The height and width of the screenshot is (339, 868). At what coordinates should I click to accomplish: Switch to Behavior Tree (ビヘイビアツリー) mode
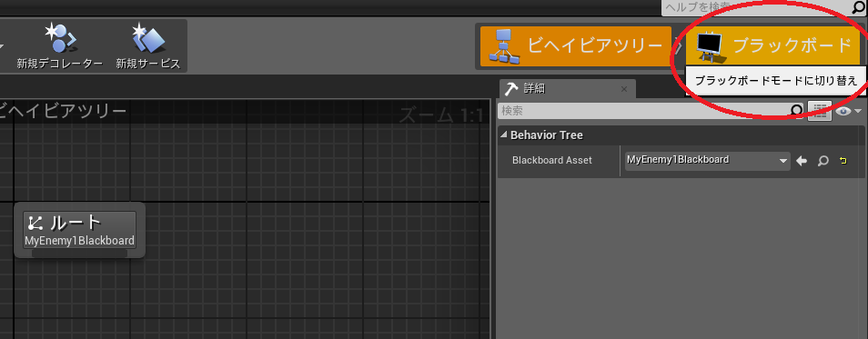point(576,46)
